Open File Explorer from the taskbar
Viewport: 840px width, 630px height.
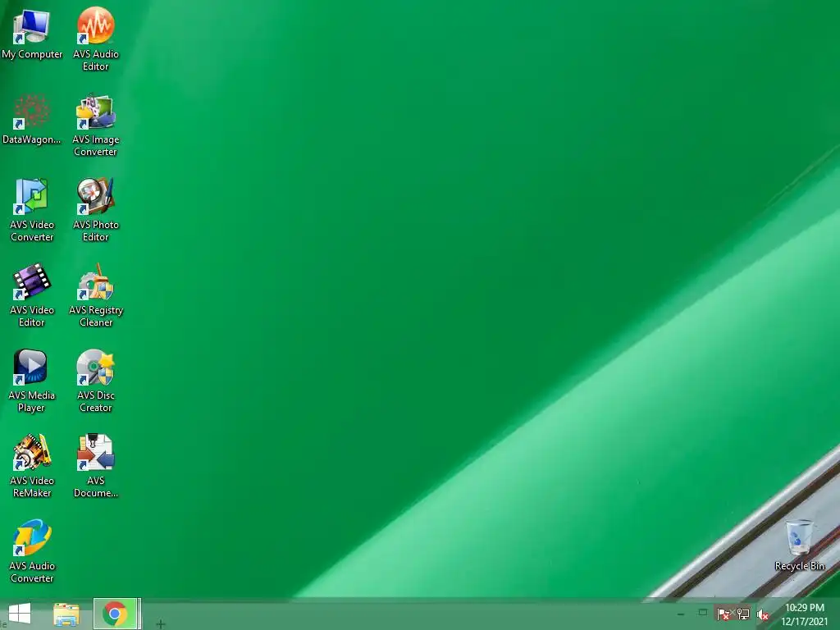pos(66,614)
